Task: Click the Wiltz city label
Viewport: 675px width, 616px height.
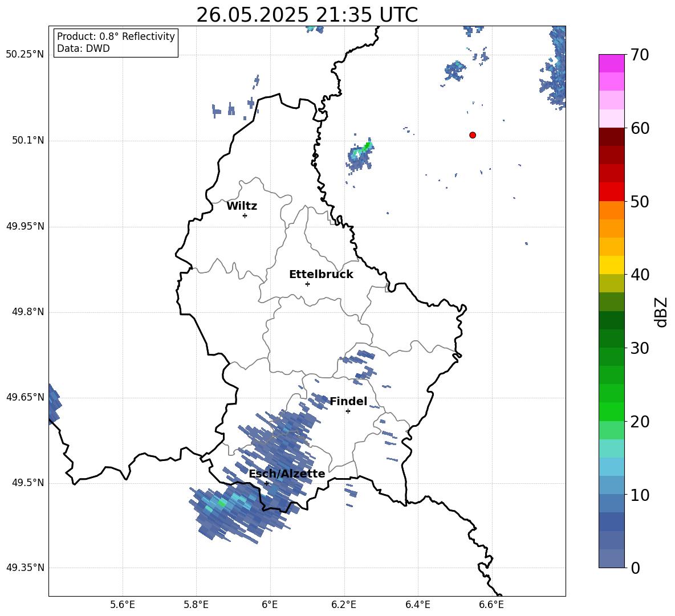Action: 242,206
